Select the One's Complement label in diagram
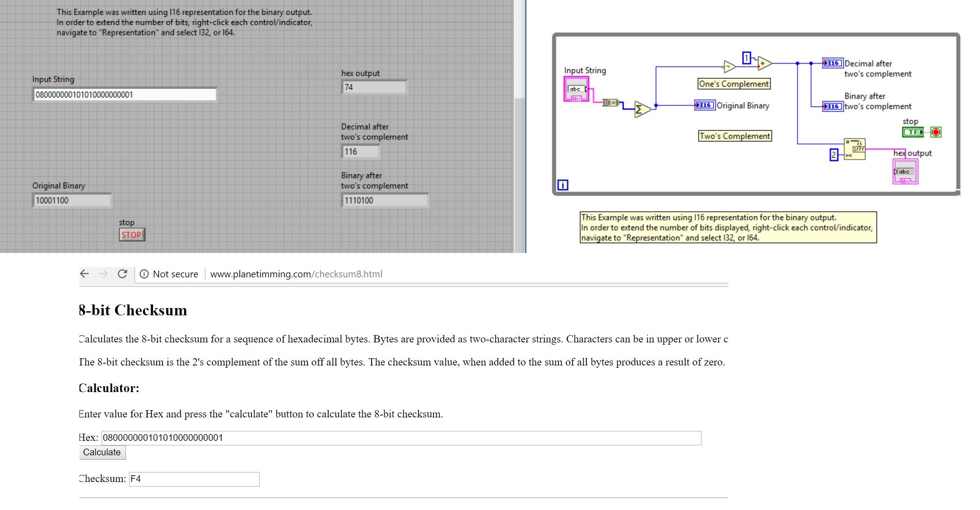Screen dimensions: 980x510 pos(734,84)
